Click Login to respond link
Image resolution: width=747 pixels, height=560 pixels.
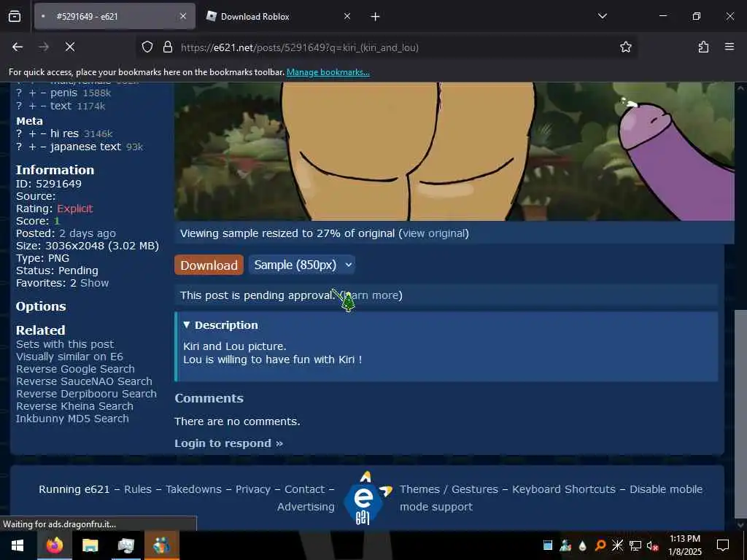tap(228, 443)
